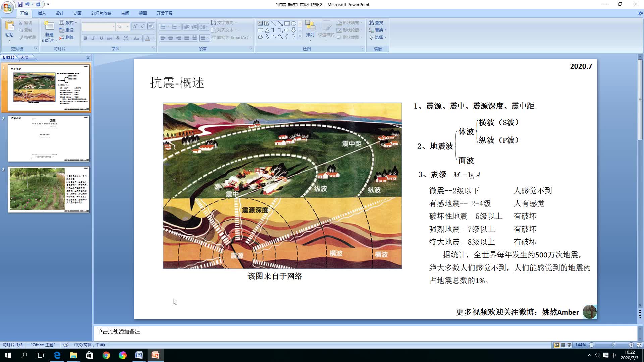Click the notes area to add notes

365,333
